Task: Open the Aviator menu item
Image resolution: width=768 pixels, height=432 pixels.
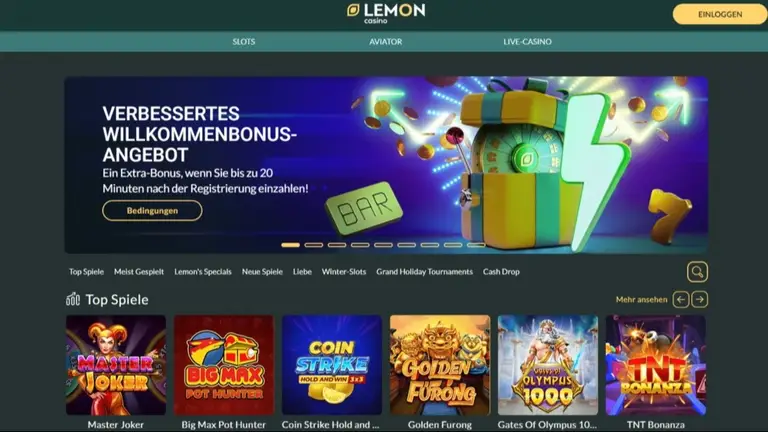Action: (x=385, y=42)
